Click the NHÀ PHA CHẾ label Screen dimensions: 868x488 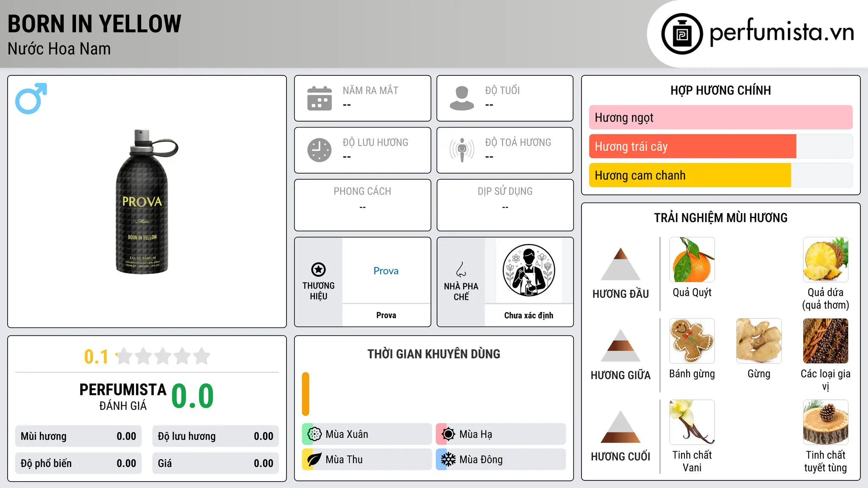[x=461, y=291]
